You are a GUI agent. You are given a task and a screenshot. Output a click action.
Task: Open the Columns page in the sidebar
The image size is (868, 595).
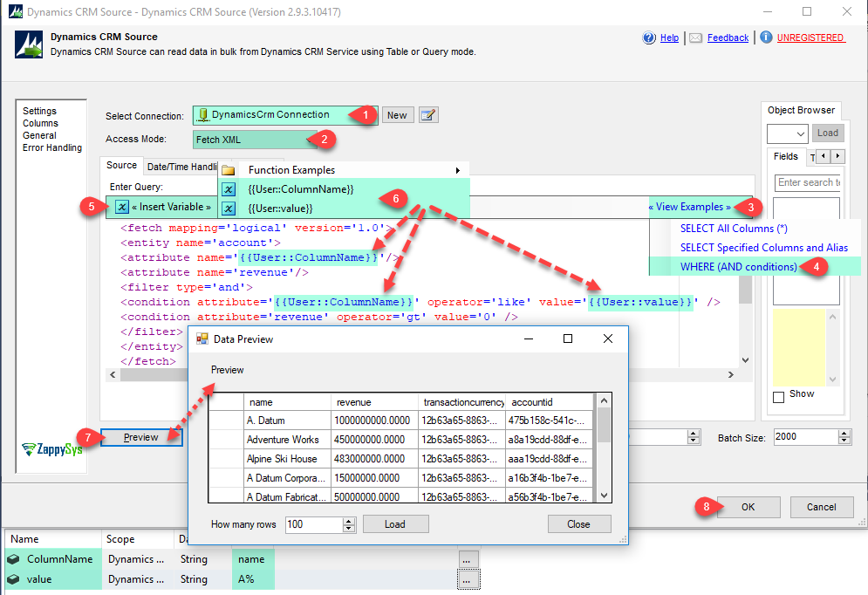pos(40,123)
